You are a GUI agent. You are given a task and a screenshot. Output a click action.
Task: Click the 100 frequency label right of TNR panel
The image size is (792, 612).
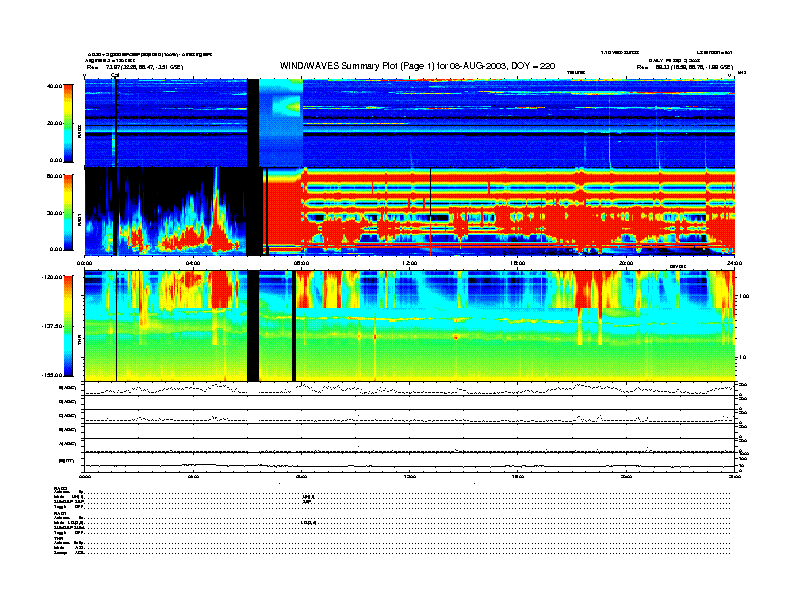coord(744,296)
